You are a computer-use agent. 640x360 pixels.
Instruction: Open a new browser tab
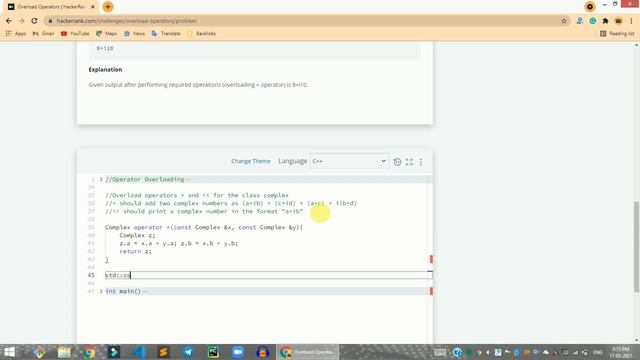point(108,7)
